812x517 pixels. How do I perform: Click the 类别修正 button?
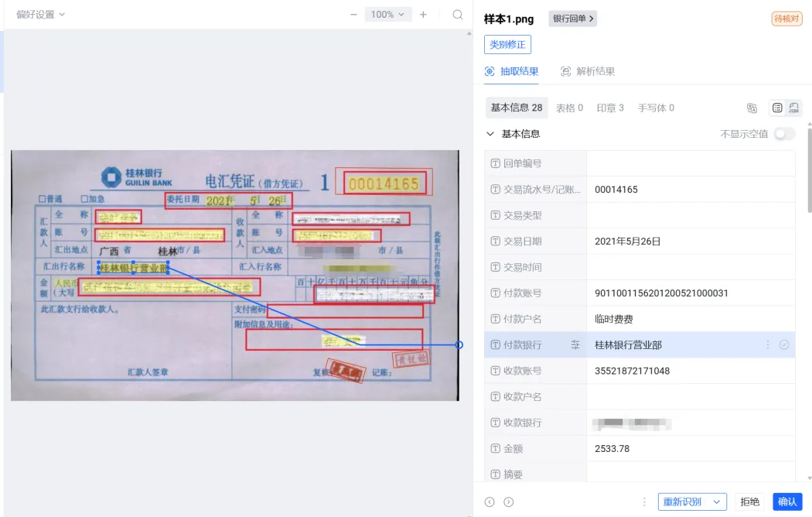pos(507,44)
